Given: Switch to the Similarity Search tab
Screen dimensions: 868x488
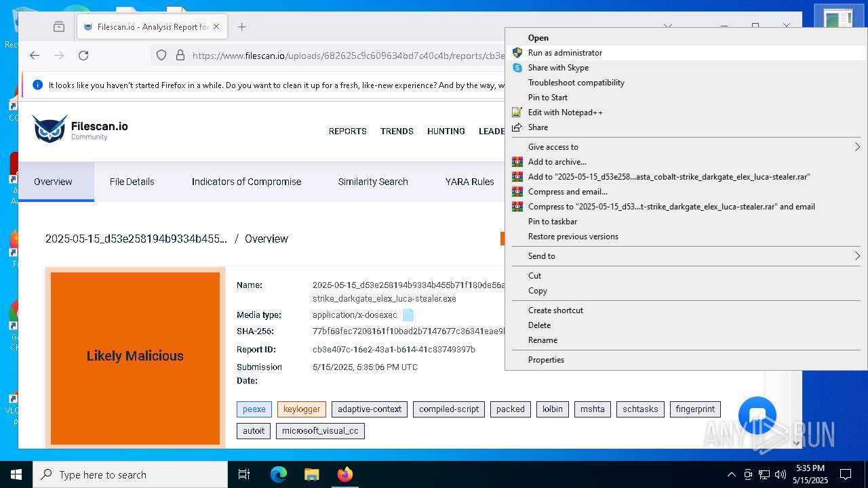Looking at the screenshot, I should (x=373, y=182).
